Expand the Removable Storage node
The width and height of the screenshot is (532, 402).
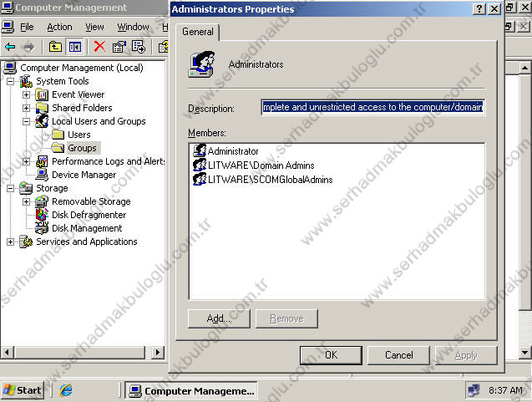pos(26,201)
